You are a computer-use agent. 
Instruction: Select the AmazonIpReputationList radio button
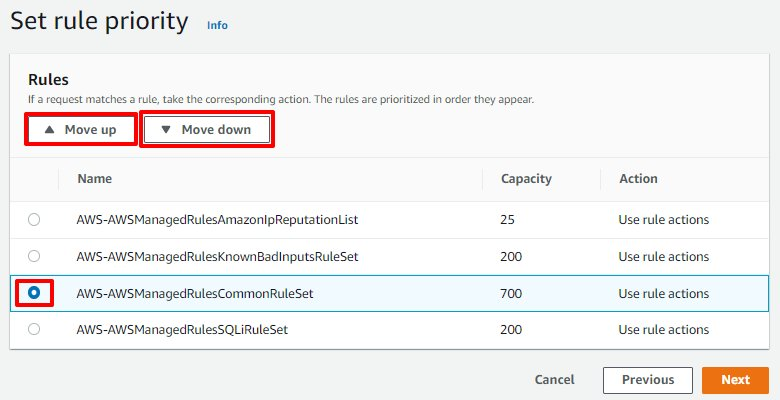click(35, 219)
